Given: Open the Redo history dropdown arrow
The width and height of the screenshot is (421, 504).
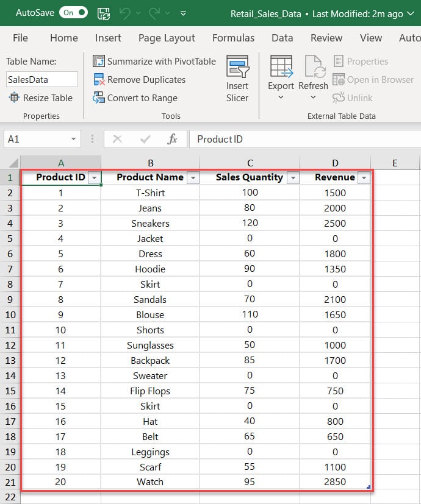Looking at the screenshot, I should [x=167, y=13].
